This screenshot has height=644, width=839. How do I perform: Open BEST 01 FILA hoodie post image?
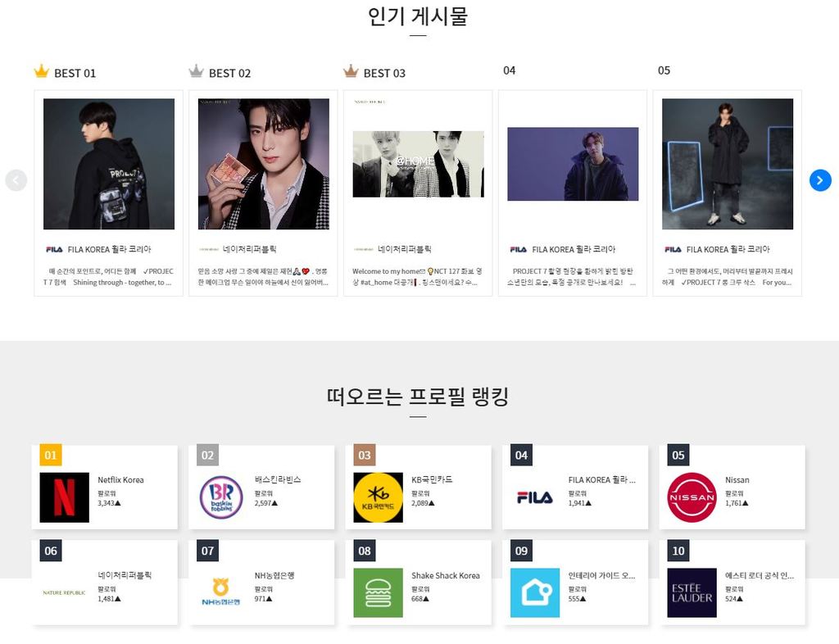109,164
